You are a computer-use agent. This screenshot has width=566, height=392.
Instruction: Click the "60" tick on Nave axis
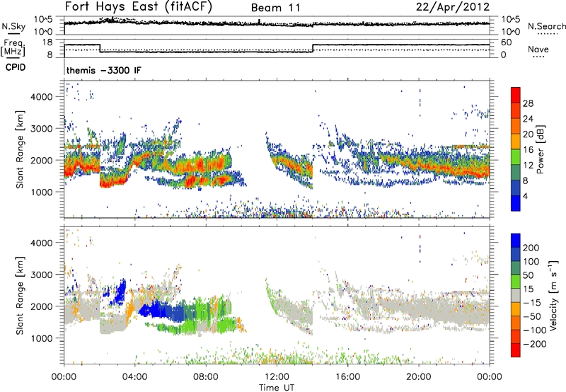[506, 42]
